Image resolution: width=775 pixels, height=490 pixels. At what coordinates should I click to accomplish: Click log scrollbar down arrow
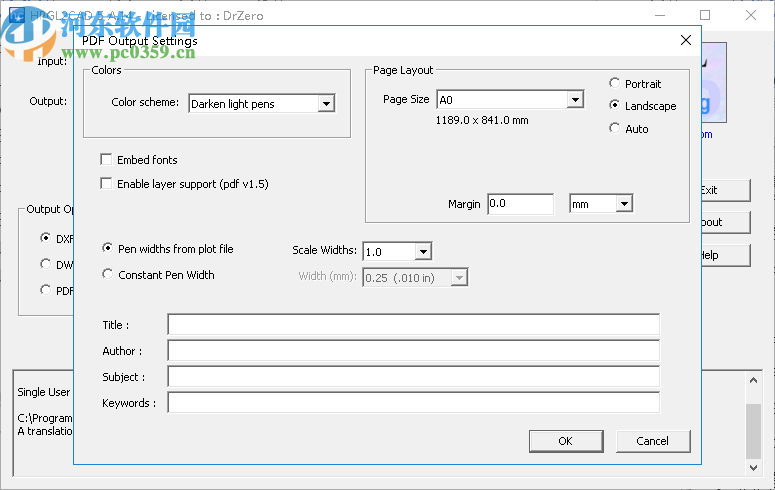pyautogui.click(x=753, y=468)
